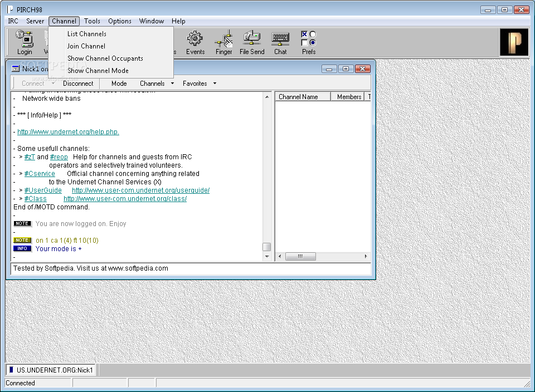
Task: Sort by Channel Name column header
Action: 303,97
